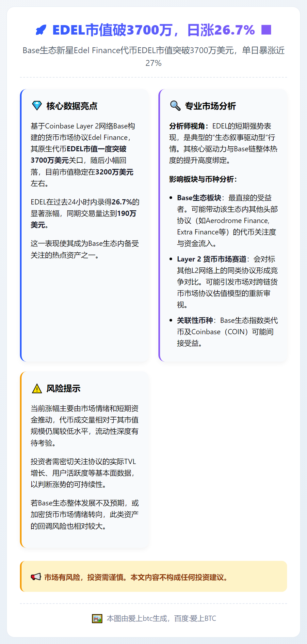Click the subheading 影响板块与币种分析：
307x644 pixels.
pyautogui.click(x=203, y=179)
